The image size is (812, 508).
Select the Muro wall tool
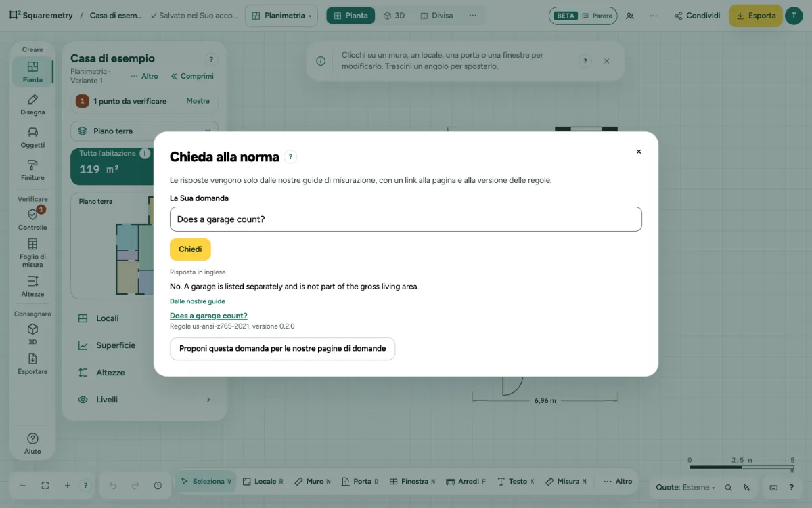pos(312,482)
